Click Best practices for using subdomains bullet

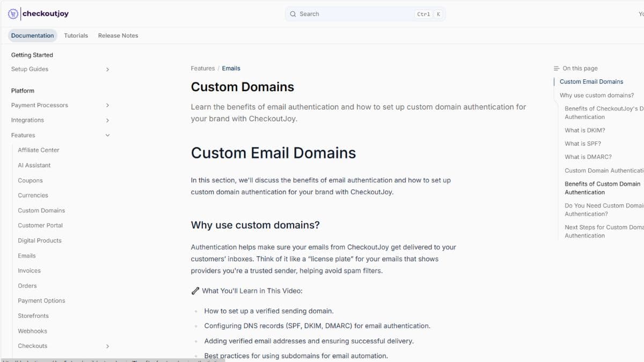[296, 356]
